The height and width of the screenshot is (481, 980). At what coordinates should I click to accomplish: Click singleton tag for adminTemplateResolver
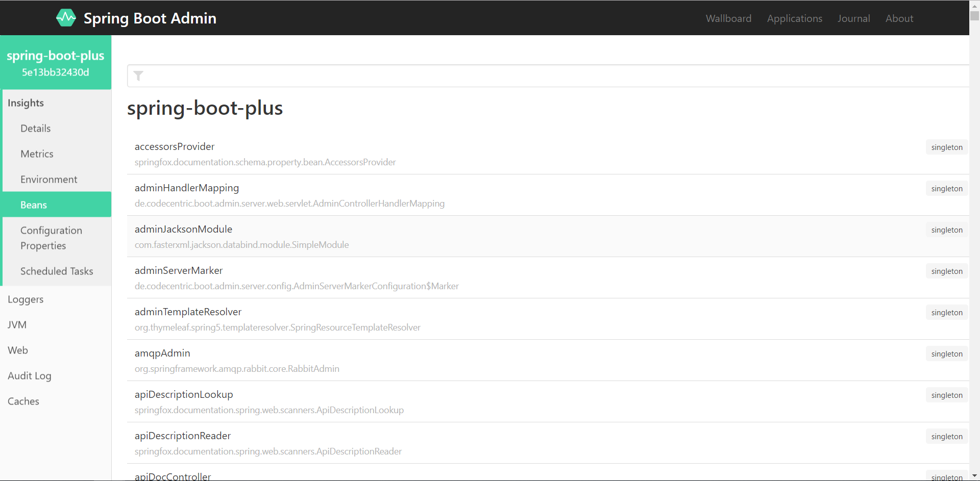click(947, 313)
